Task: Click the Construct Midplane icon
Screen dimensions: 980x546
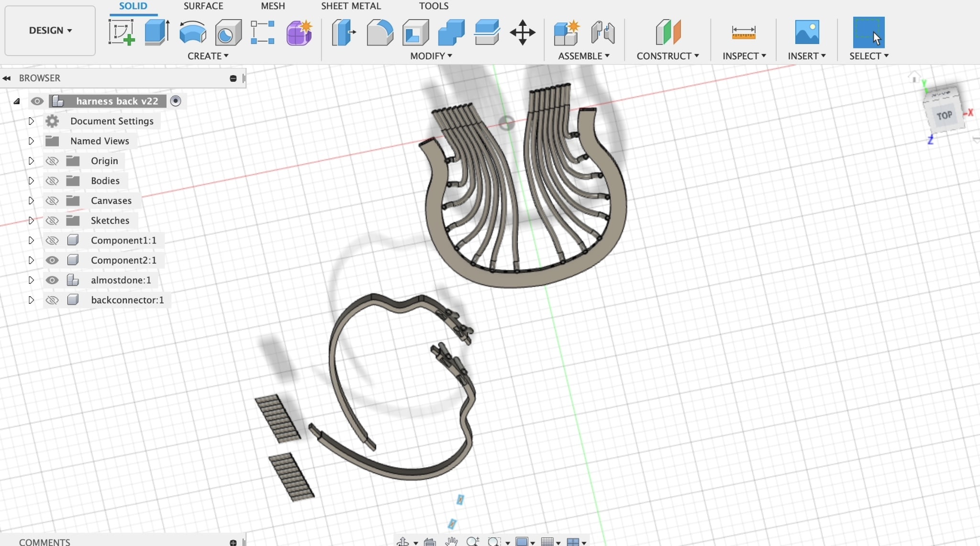Action: pyautogui.click(x=668, y=33)
